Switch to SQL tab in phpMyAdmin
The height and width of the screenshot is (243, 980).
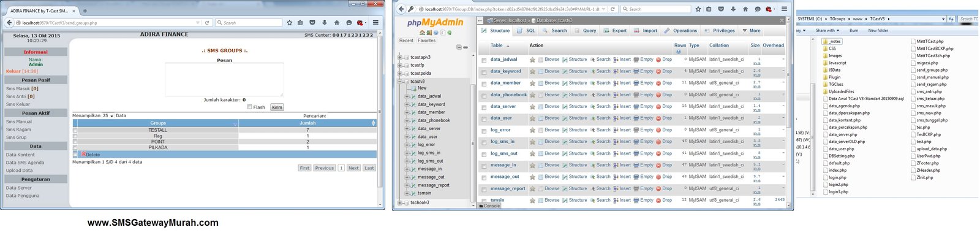pyautogui.click(x=526, y=30)
